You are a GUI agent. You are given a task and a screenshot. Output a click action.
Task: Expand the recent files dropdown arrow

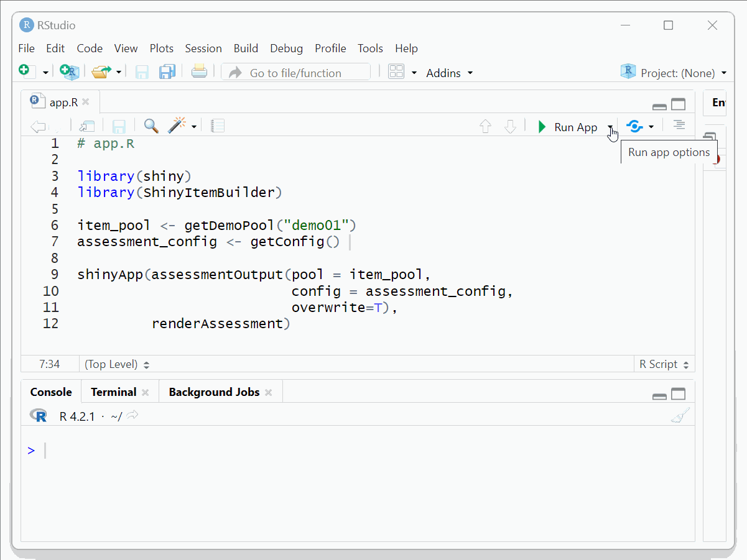[119, 73]
